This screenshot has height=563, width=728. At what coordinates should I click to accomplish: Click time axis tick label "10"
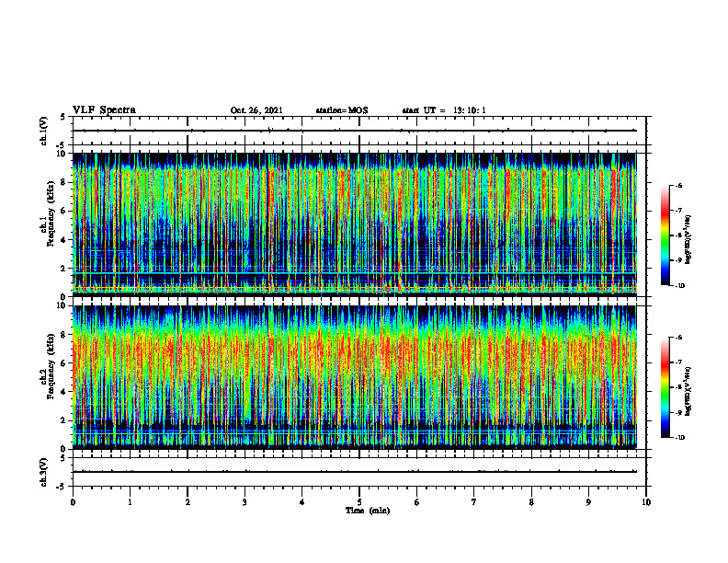(x=646, y=502)
